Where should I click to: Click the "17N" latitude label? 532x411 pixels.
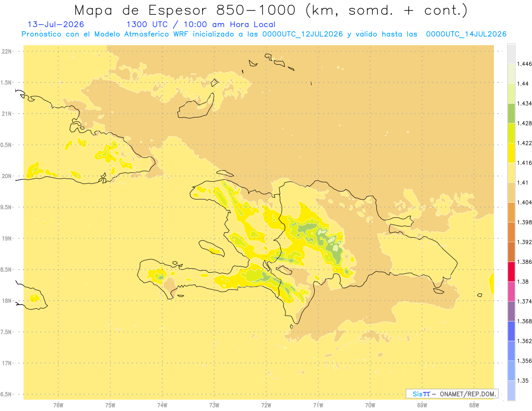[x=8, y=364]
